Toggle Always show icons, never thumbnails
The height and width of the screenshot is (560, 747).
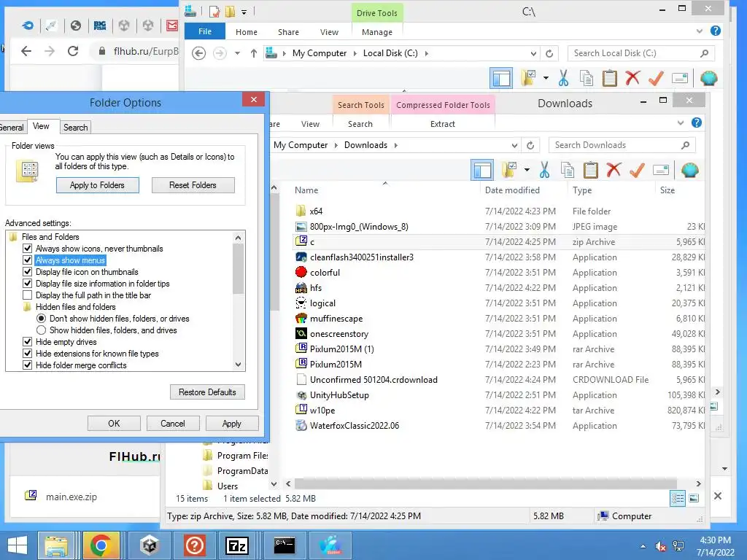(28, 249)
